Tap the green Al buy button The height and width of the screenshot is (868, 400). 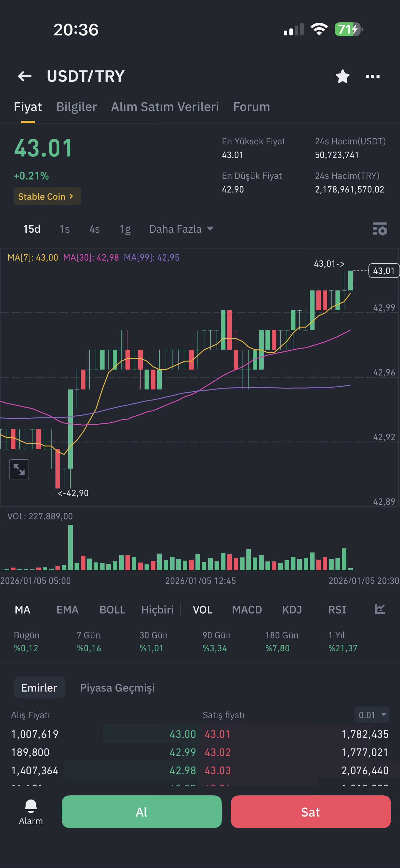142,812
